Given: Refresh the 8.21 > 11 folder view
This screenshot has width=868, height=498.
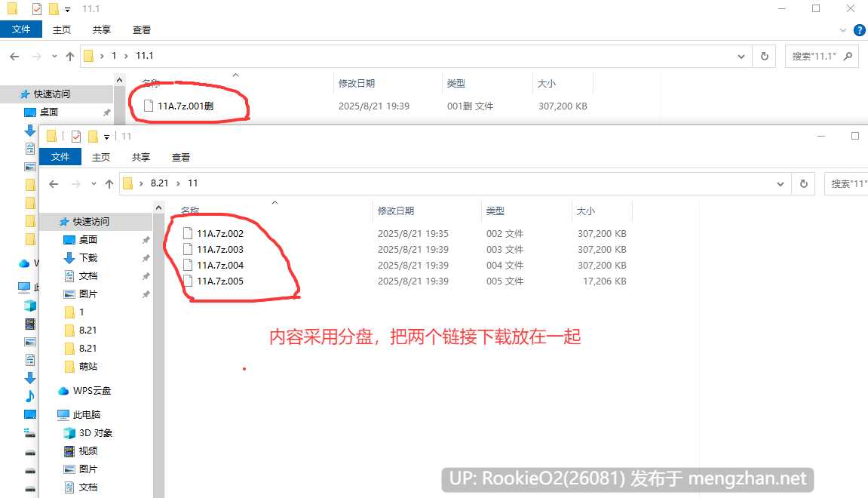Looking at the screenshot, I should pyautogui.click(x=803, y=184).
